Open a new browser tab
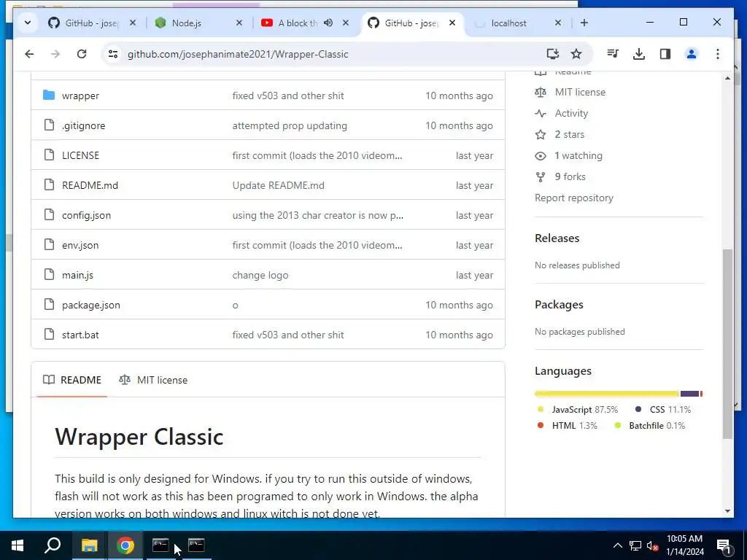747x560 pixels. click(584, 23)
